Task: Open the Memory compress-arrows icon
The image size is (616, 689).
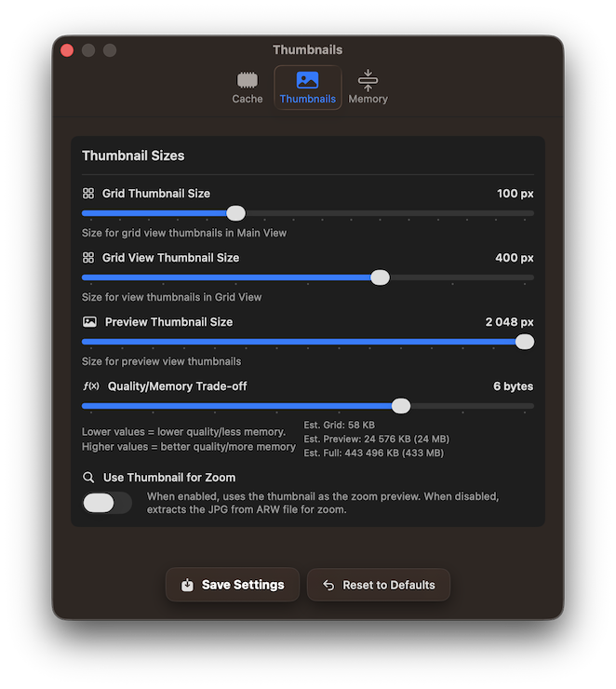Action: click(x=368, y=80)
